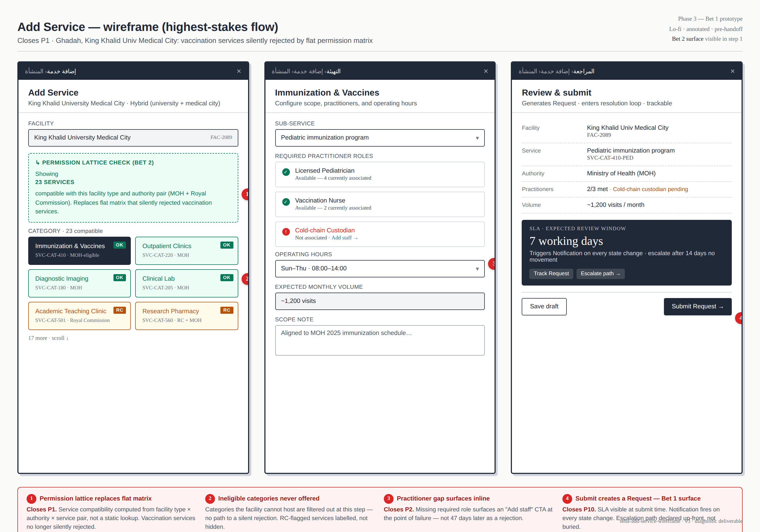Click the Track Request button
The height and width of the screenshot is (532, 760).
(x=551, y=273)
